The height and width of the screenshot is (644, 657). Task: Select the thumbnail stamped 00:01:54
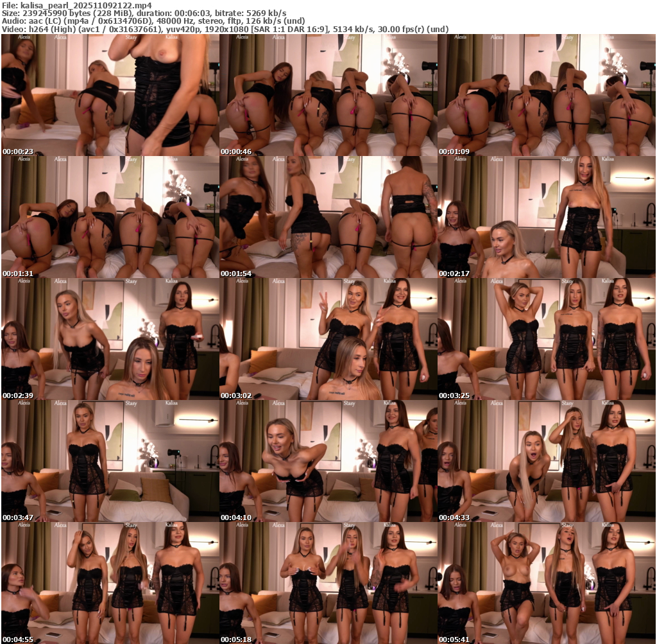[328, 217]
